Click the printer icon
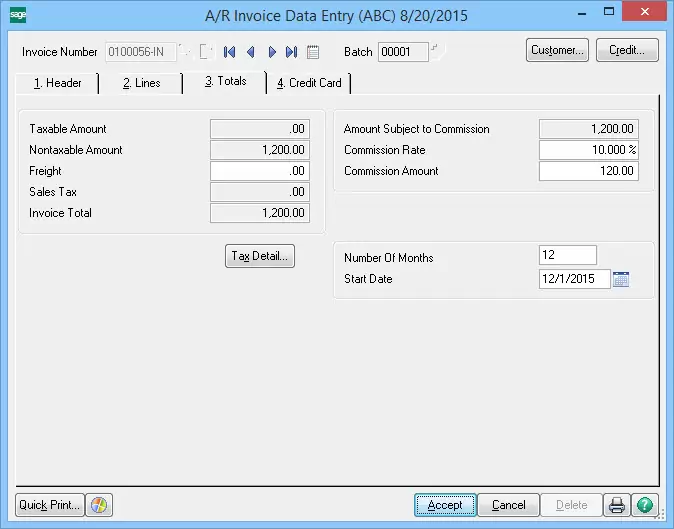This screenshot has width=674, height=529. click(618, 505)
